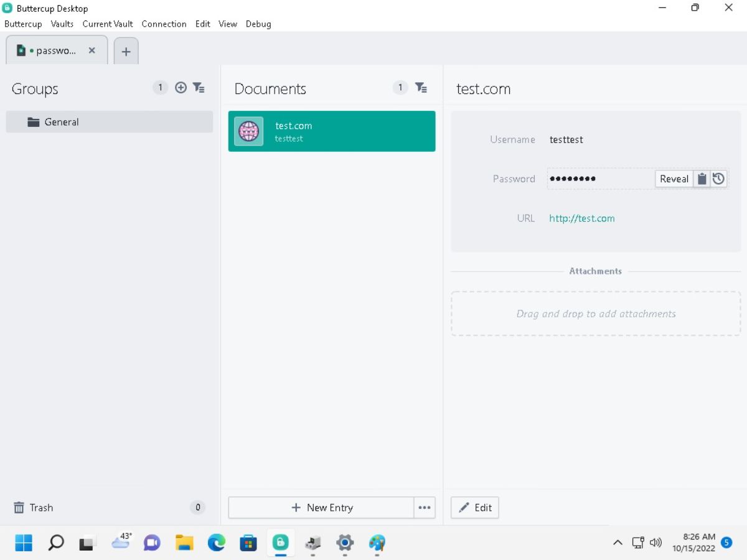The width and height of the screenshot is (747, 560).
Task: Click the testtest username value
Action: point(566,139)
